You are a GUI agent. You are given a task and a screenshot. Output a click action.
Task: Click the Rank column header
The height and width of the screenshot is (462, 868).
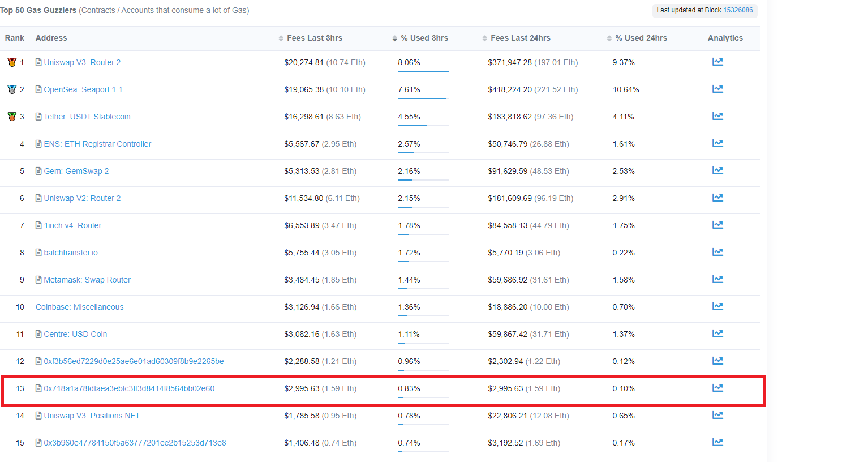click(15, 38)
